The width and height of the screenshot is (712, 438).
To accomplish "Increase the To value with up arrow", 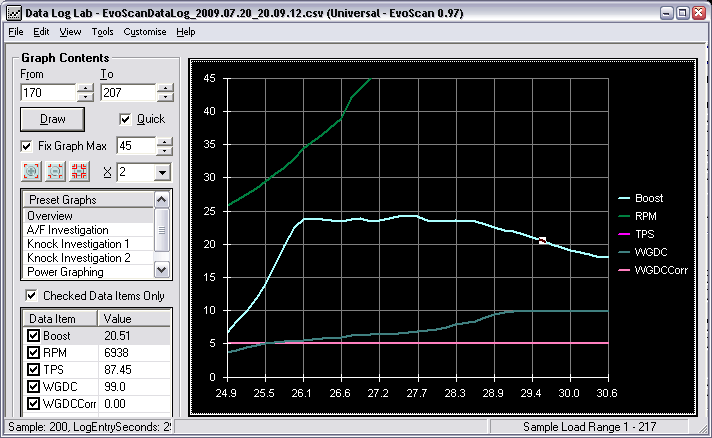I will pyautogui.click(x=165, y=88).
